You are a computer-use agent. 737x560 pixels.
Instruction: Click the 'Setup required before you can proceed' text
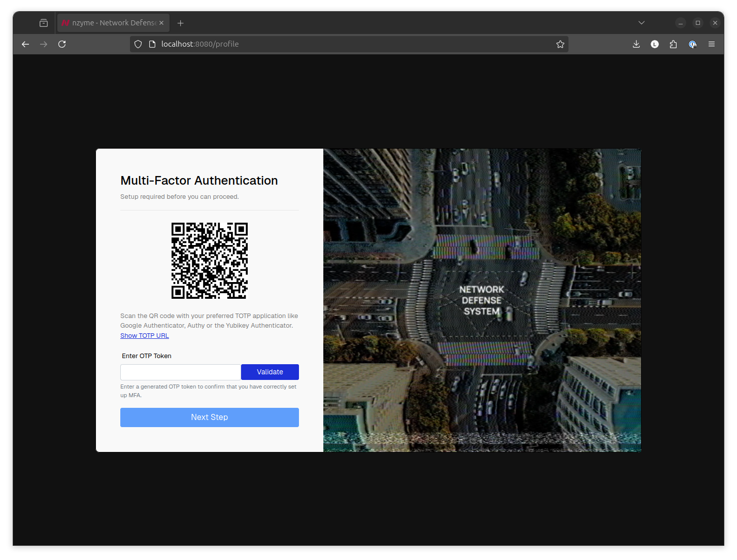pyautogui.click(x=180, y=197)
